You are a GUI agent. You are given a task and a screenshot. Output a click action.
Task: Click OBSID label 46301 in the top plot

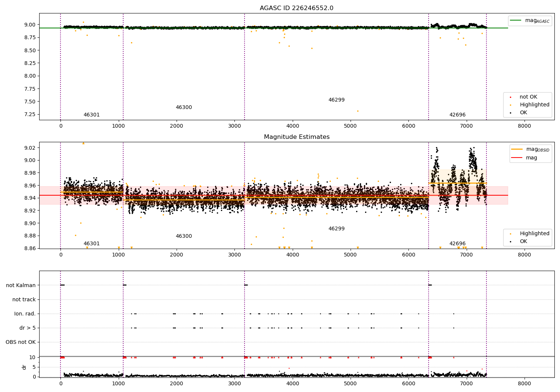[x=91, y=115]
